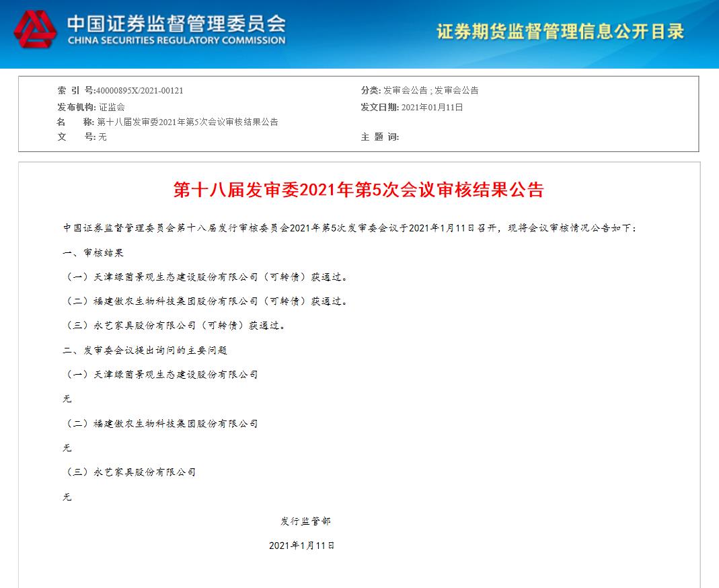Select the index number 40000895X/2021-00121
Viewport: 719px width, 588px height.
pos(139,91)
